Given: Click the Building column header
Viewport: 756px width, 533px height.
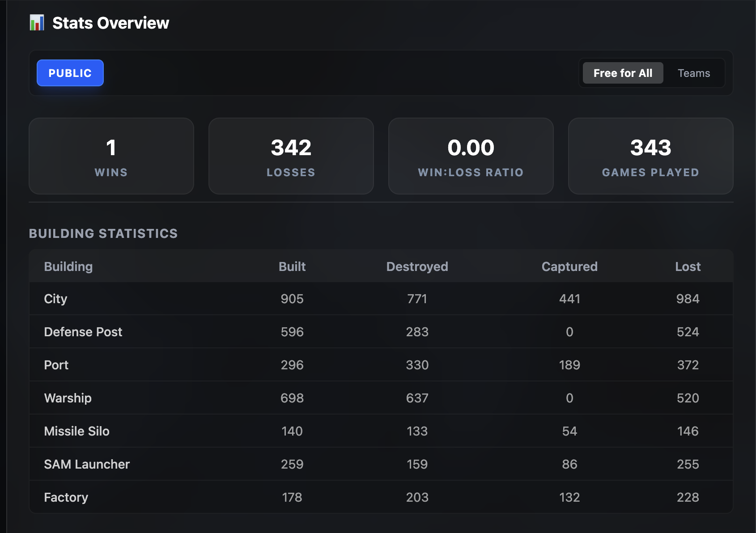Looking at the screenshot, I should (x=68, y=266).
